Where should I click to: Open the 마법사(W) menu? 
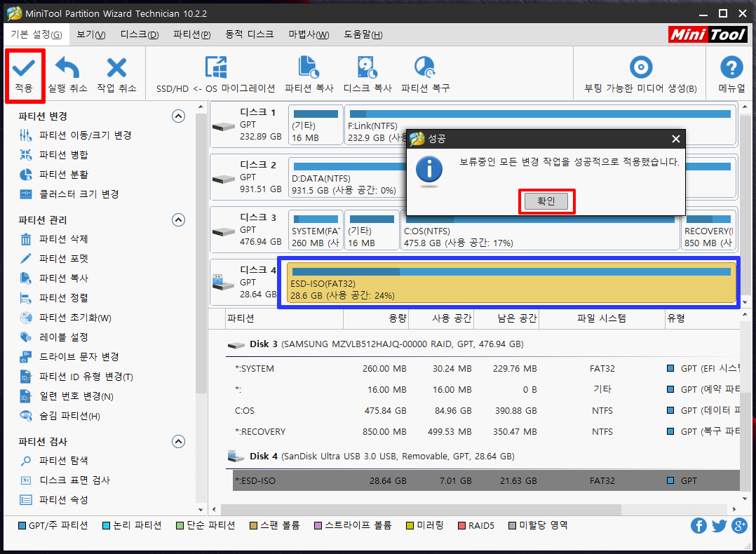click(309, 35)
